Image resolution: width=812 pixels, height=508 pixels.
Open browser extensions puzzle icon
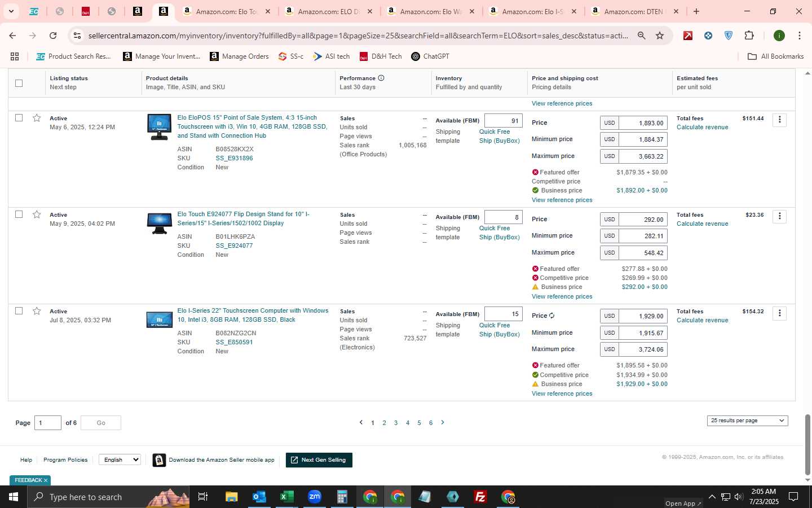(x=749, y=36)
